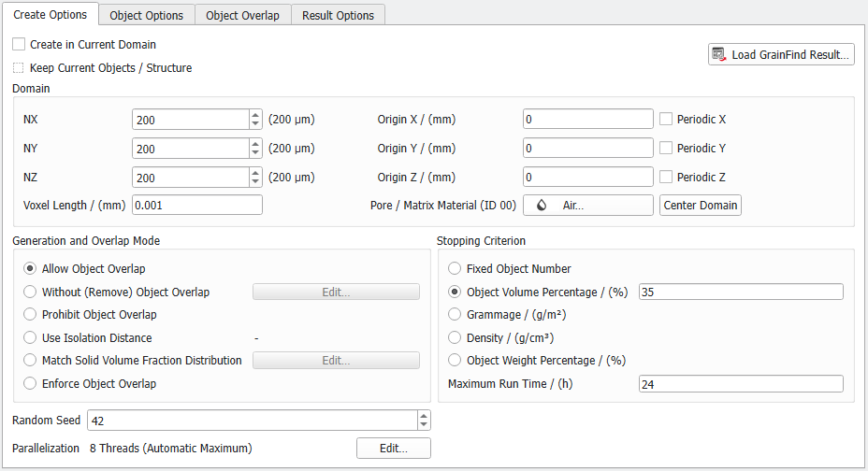Select the Create Options tab
This screenshot has width=868, height=471.
(x=50, y=14)
